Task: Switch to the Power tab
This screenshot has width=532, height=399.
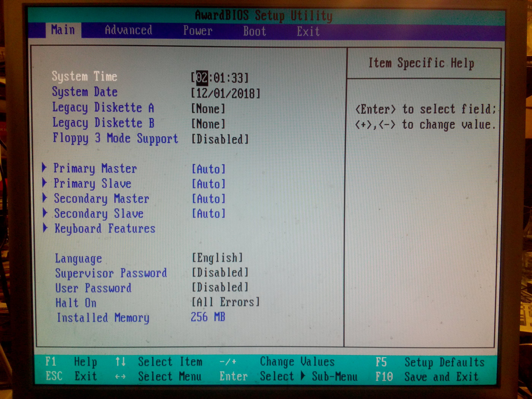Action: coord(198,31)
